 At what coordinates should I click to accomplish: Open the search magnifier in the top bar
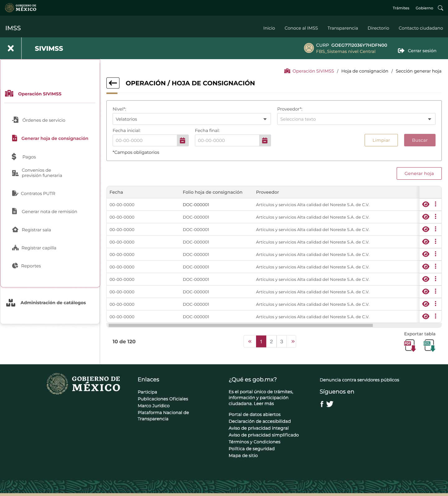pyautogui.click(x=441, y=8)
